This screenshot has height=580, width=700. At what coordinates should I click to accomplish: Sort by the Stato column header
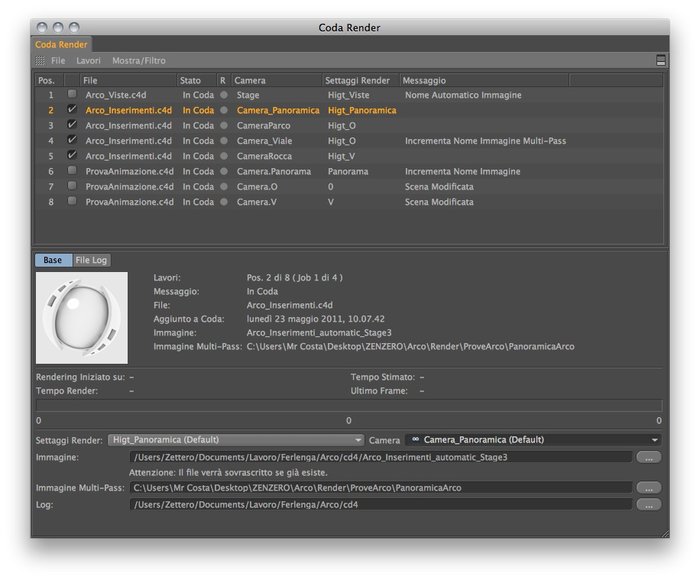pos(196,81)
